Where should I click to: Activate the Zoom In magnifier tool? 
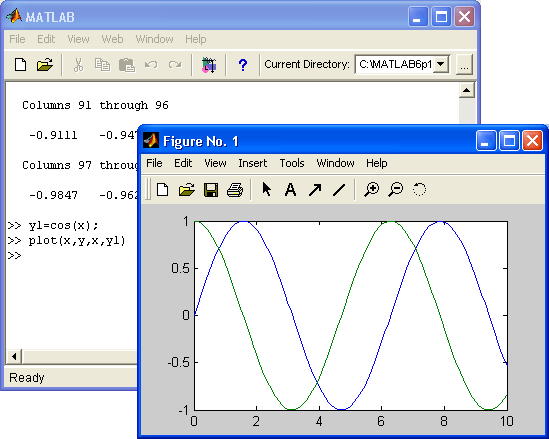point(371,190)
